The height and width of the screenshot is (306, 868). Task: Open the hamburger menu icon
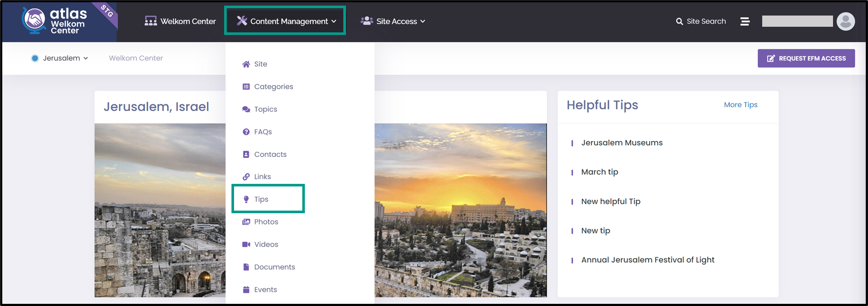click(x=745, y=21)
